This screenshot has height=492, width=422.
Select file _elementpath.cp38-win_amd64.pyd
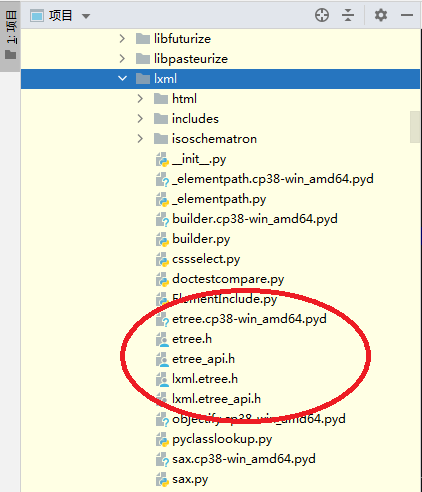273,179
